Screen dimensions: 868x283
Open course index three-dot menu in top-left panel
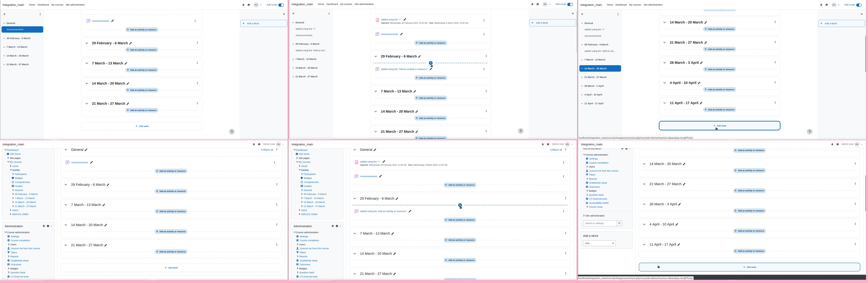point(40,14)
